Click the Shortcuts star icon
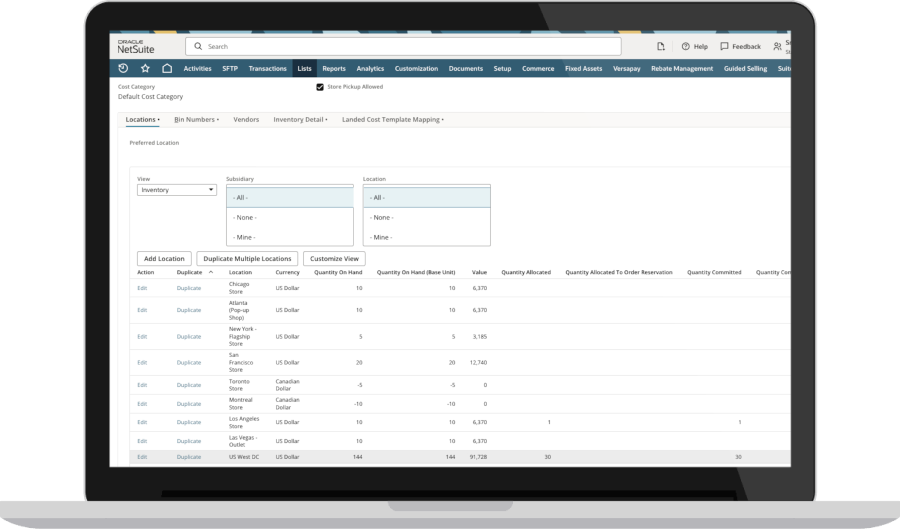Viewport: 900px width, 529px height. pyautogui.click(x=145, y=69)
